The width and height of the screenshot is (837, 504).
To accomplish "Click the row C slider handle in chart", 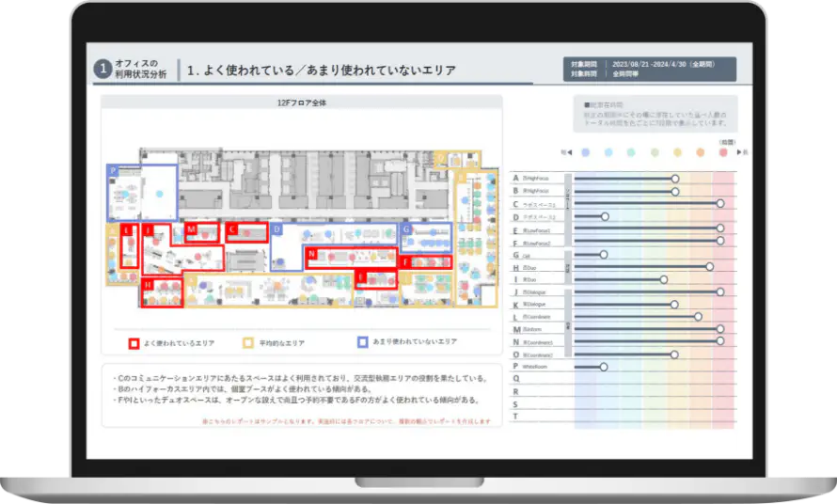I will (720, 203).
